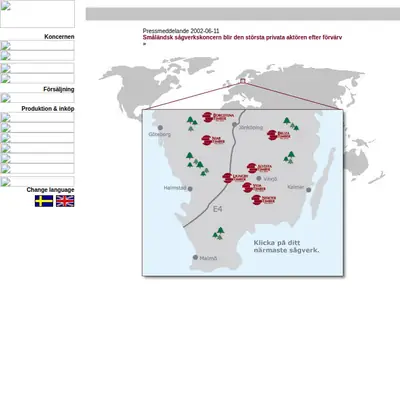Image resolution: width=400 pixels, height=400 pixels.
Task: Click the Produktion & inköp heading
Action: tap(48, 109)
